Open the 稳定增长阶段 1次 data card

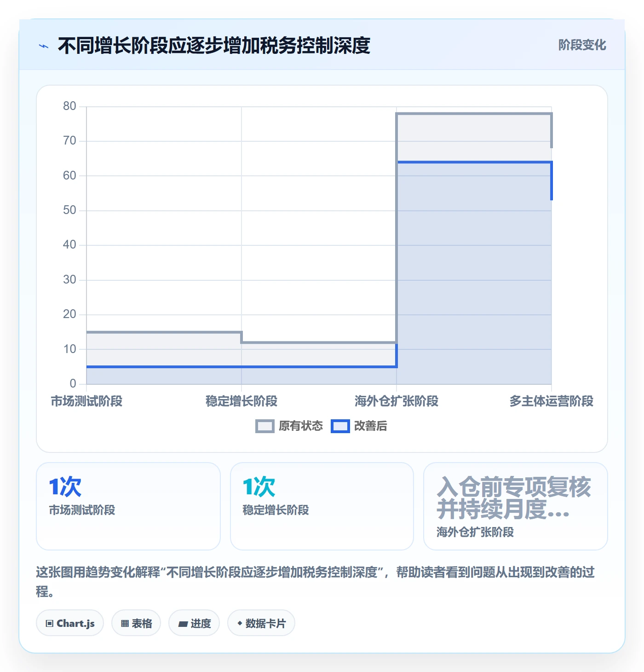point(322,506)
